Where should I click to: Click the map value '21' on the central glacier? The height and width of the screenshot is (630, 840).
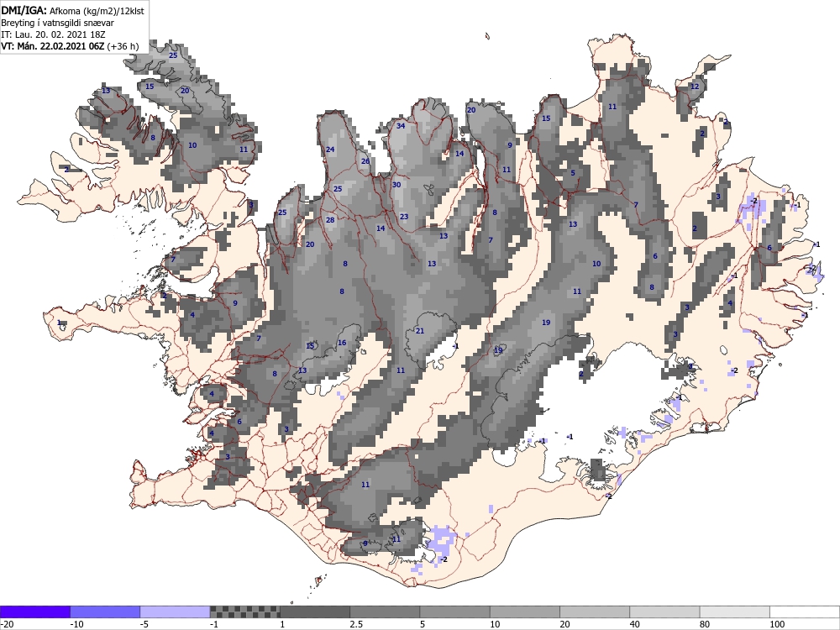pyautogui.click(x=420, y=331)
